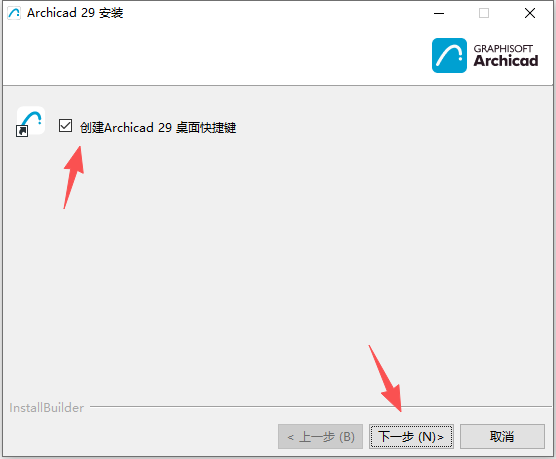
Task: Click the small shortcut arrow overlay badge
Action: point(22,131)
